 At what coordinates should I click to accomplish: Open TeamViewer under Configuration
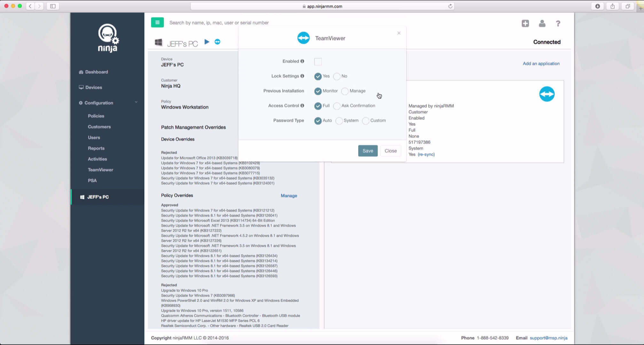tap(100, 170)
